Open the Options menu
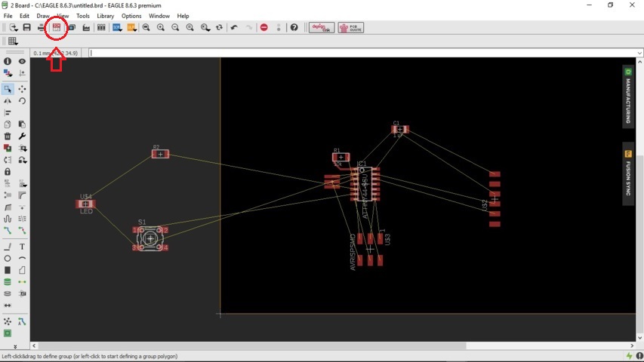 131,16
